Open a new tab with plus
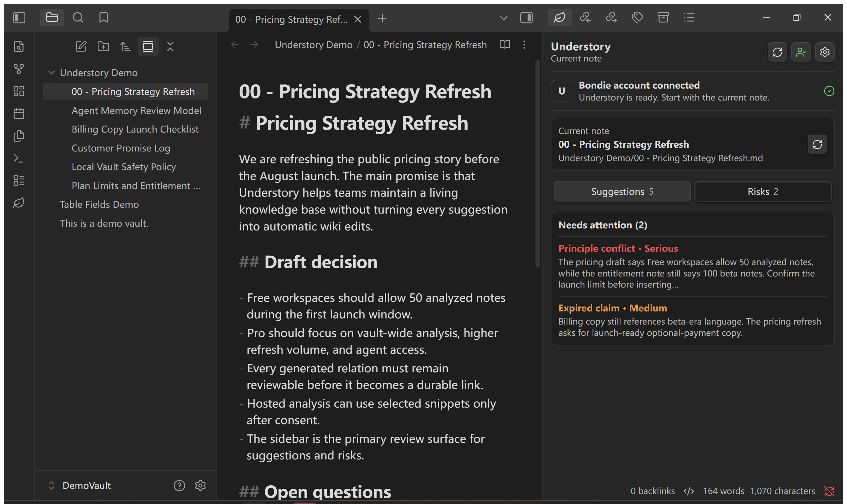 tap(382, 18)
